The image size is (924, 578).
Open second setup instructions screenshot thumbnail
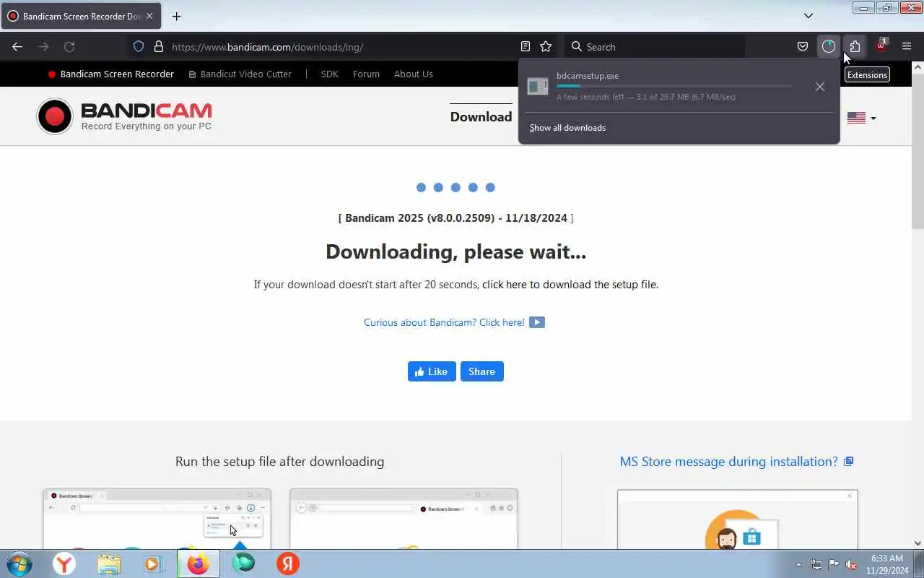(x=404, y=519)
